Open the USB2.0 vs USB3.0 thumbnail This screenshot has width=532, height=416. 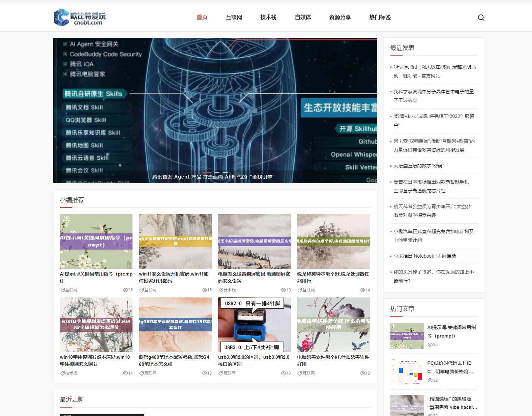[x=255, y=325]
